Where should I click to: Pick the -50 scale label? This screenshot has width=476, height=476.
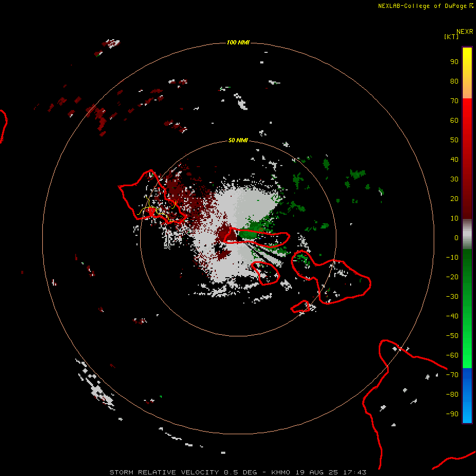pyautogui.click(x=452, y=336)
